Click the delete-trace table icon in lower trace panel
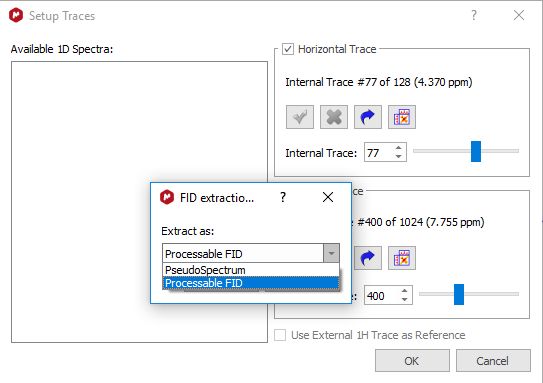Viewport: 543px width, 383px height. tap(402, 258)
